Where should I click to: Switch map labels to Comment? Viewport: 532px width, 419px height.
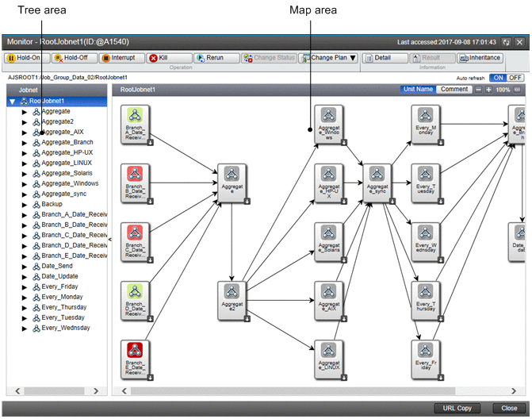point(454,90)
